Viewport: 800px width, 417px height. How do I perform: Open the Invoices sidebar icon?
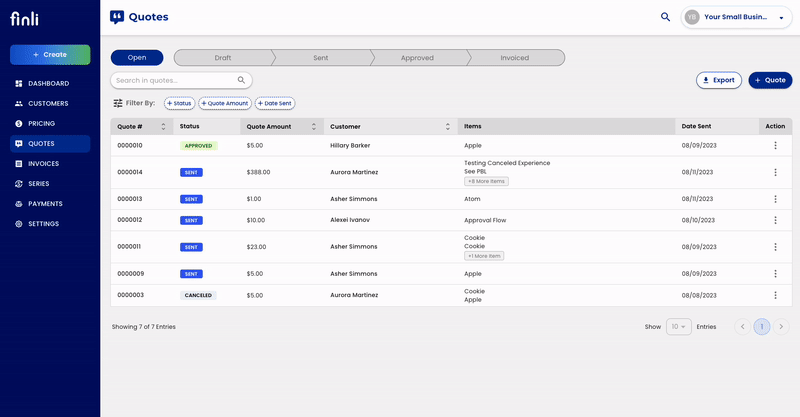point(19,164)
